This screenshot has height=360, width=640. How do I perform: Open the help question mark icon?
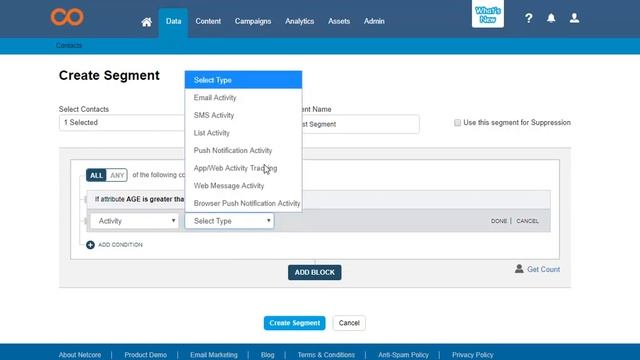click(x=529, y=18)
